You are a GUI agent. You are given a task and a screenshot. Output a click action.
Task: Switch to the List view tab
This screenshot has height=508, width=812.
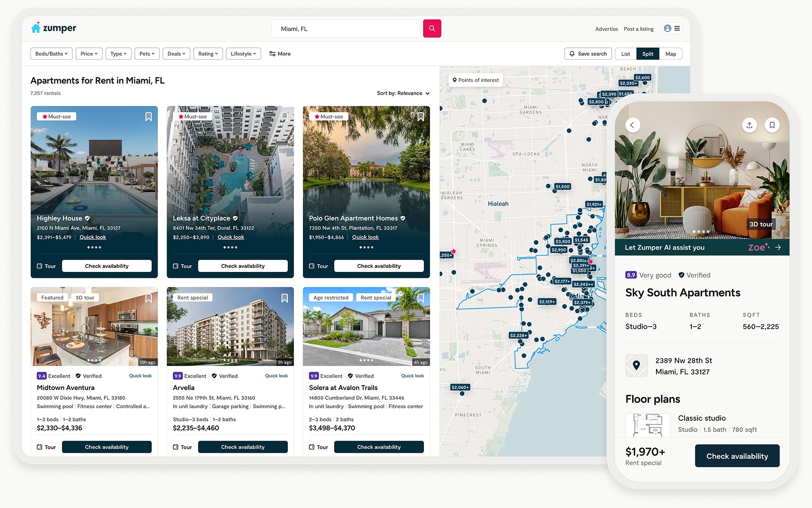[x=626, y=54]
